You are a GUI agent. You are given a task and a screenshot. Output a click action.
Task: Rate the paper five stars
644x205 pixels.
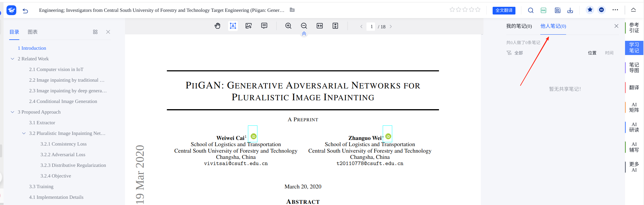click(478, 10)
